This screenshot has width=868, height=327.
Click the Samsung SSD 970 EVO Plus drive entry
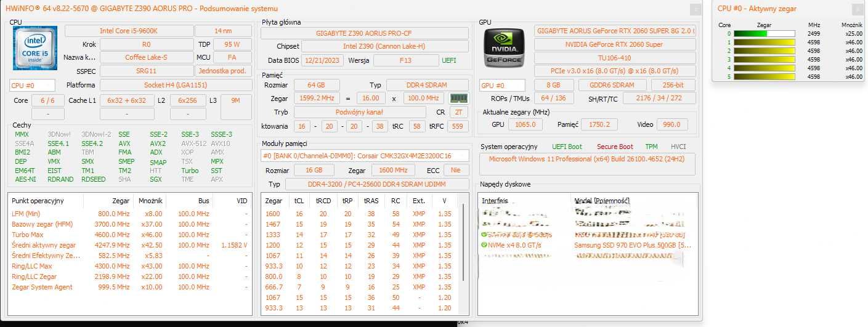[x=633, y=245]
